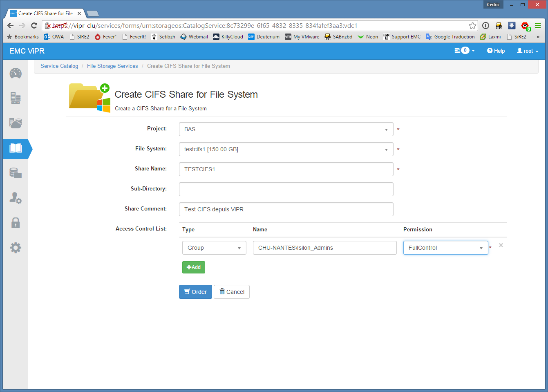
Task: Open the cloud storage sidebar icon
Action: [x=16, y=123]
